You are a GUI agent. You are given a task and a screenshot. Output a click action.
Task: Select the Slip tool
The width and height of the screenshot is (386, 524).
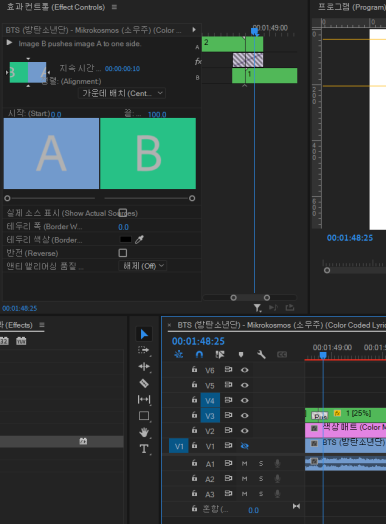click(x=144, y=399)
